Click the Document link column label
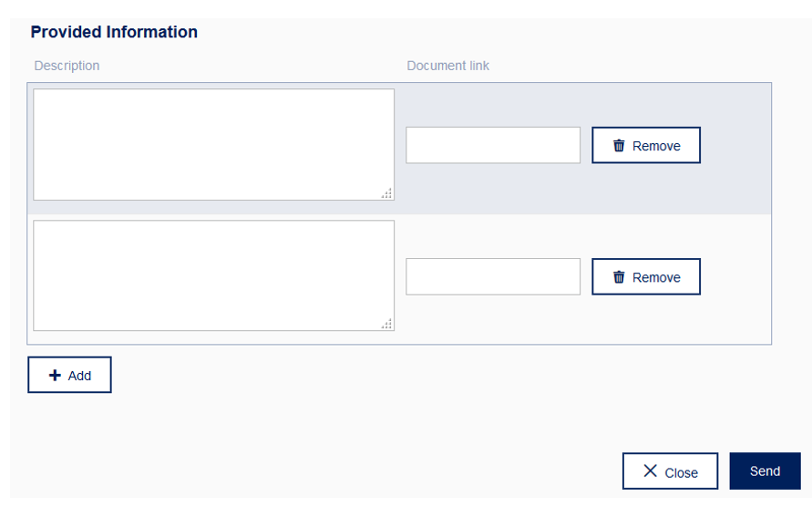This screenshot has height=507, width=812. (x=448, y=66)
